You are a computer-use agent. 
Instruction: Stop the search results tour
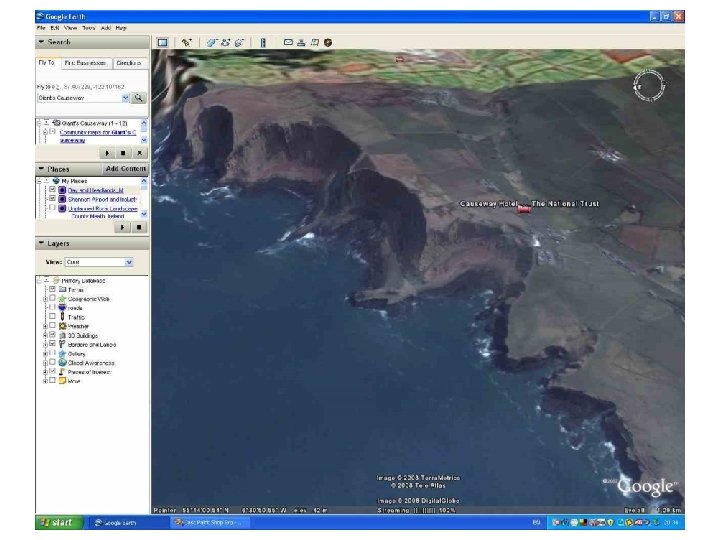point(123,153)
